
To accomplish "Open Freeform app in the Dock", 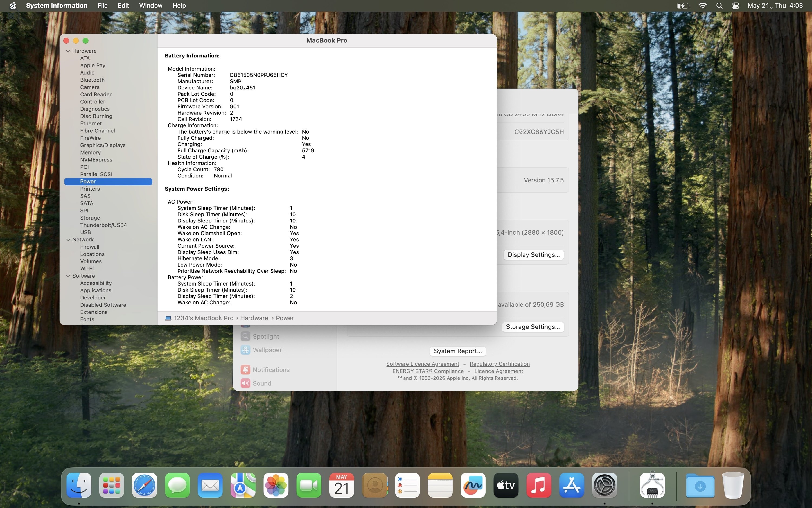I will (473, 485).
